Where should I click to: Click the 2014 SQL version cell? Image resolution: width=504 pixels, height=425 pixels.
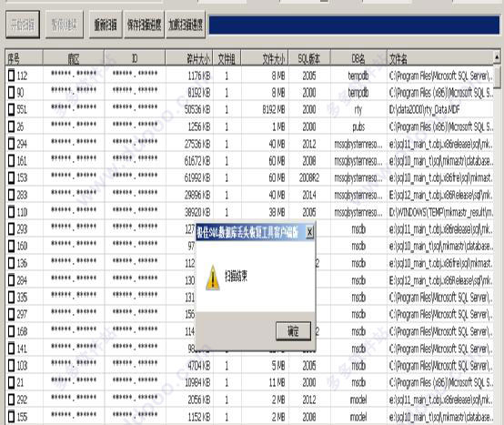tap(309, 195)
